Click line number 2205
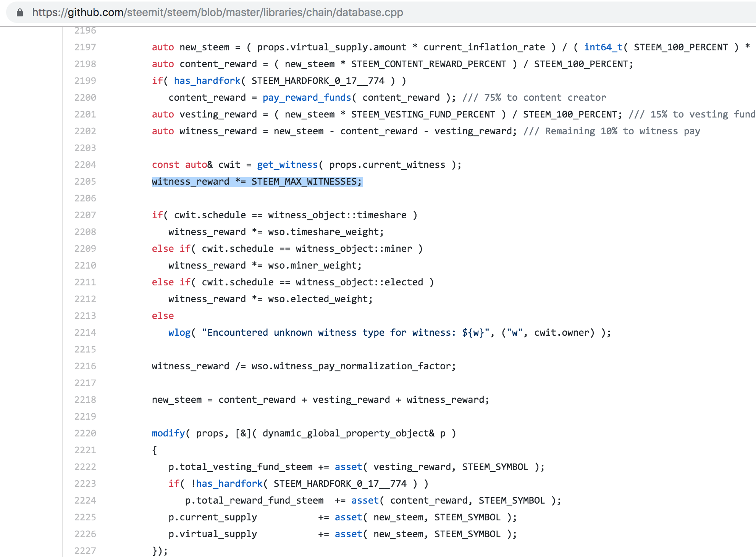Viewport: 756px width, 557px height. click(x=85, y=182)
